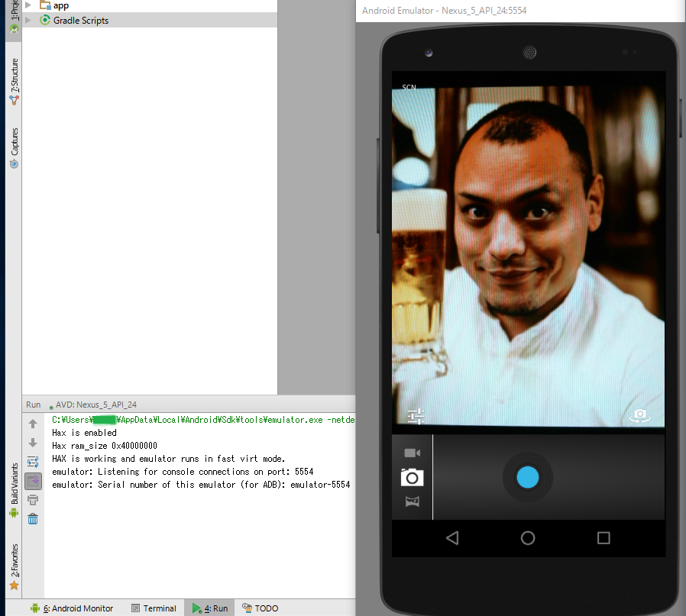686x616 pixels.
Task: Tap the blue camera shutter button
Action: 528,477
